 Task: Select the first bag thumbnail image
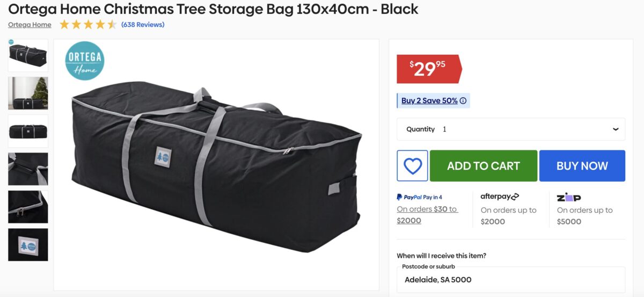click(28, 55)
